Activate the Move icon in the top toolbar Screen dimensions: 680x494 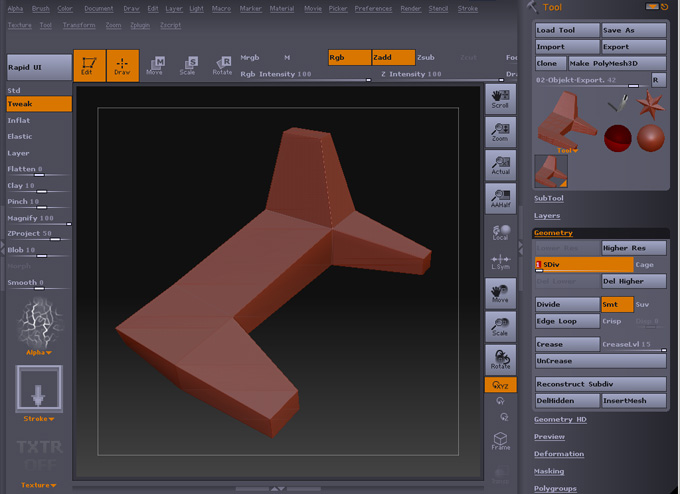click(155, 66)
